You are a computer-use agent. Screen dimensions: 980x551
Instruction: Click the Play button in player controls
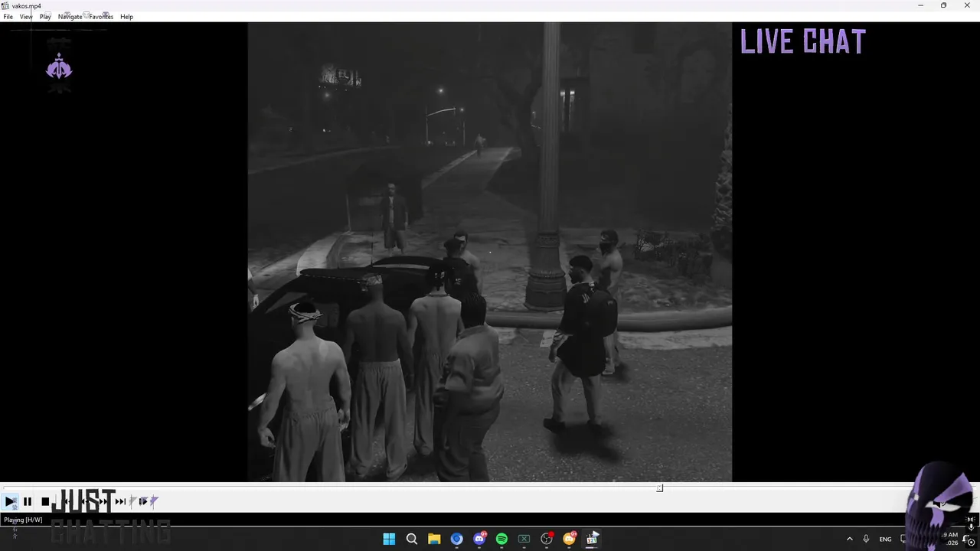[10, 502]
